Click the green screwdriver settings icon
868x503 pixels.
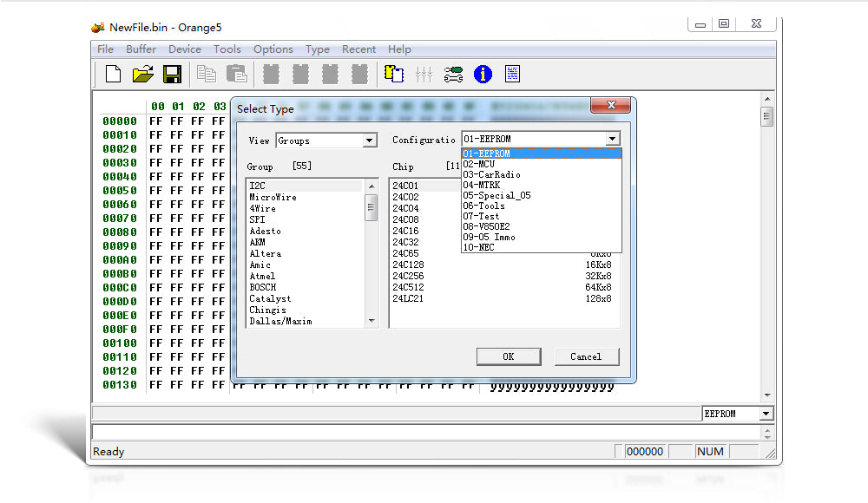[453, 75]
